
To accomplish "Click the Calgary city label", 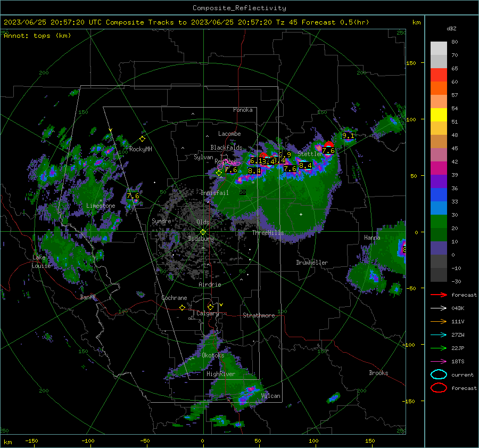I will pyautogui.click(x=208, y=313).
